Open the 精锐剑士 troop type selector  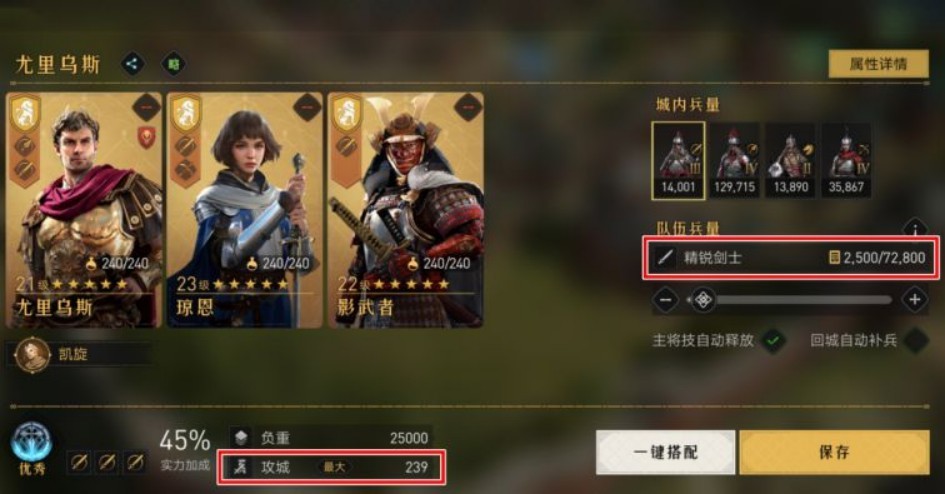coord(791,258)
